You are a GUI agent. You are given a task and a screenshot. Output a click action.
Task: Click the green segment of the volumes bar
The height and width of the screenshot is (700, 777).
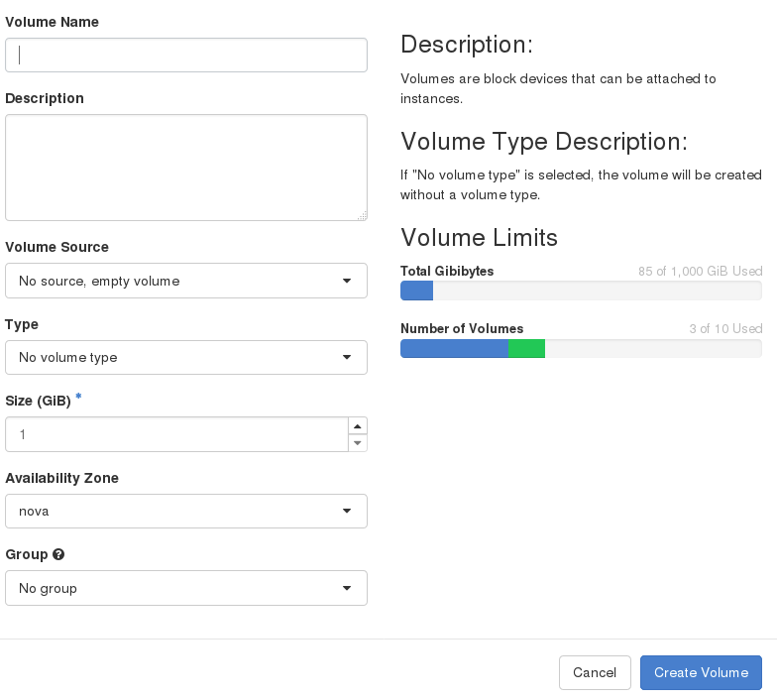point(526,348)
